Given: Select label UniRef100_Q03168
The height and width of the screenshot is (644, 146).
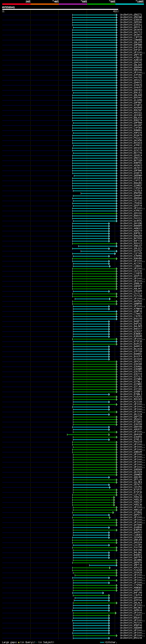Looking at the screenshot, I should pyautogui.click(x=131, y=359).
